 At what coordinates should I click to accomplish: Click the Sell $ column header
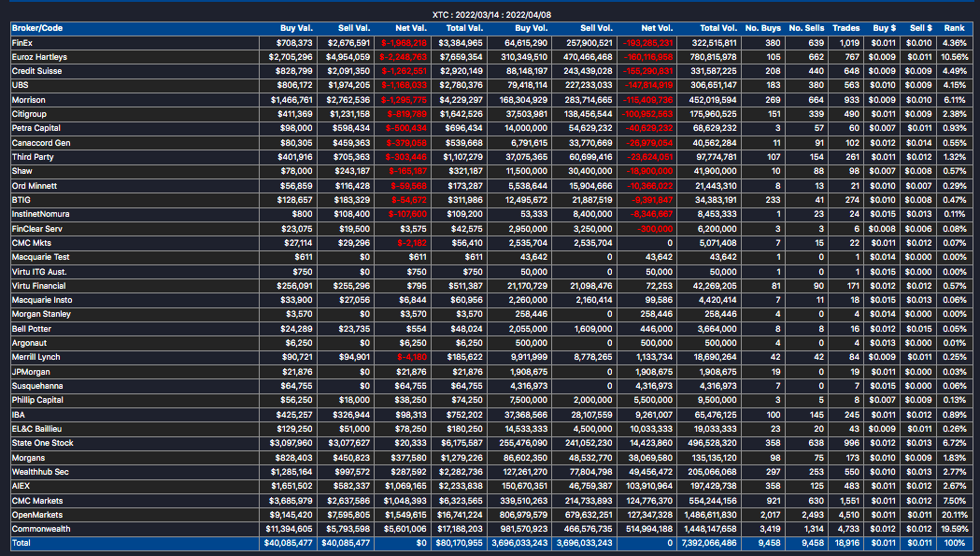point(920,28)
